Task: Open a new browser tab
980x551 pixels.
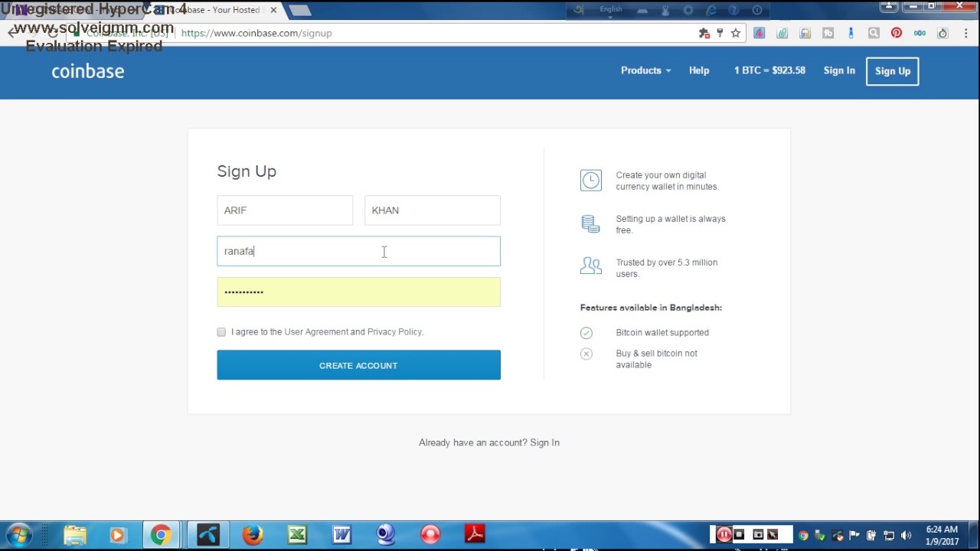Action: pyautogui.click(x=300, y=10)
